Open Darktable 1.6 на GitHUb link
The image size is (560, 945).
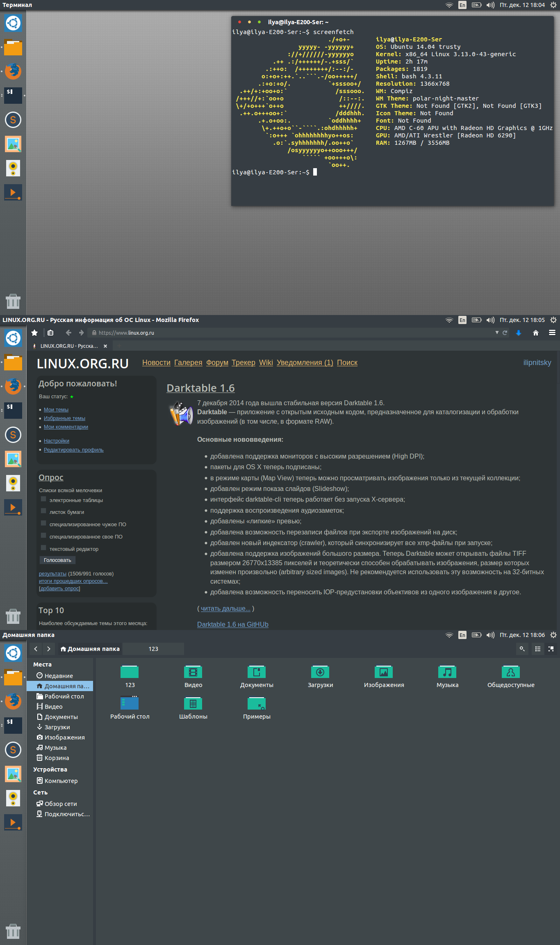click(233, 624)
